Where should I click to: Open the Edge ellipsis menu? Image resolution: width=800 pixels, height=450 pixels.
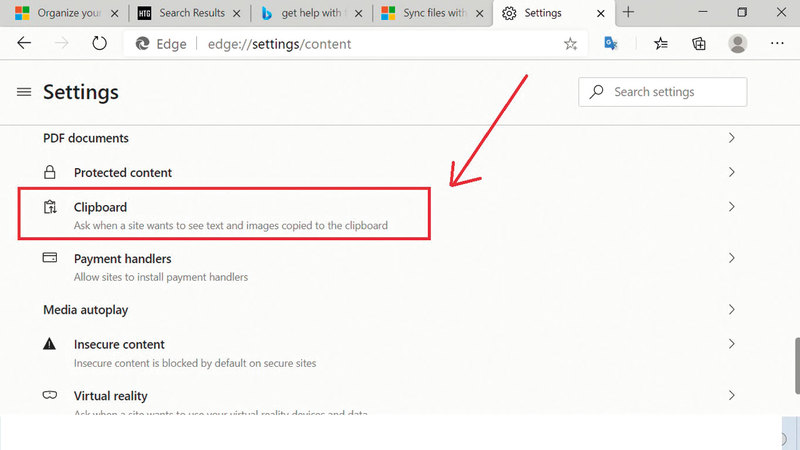coord(777,44)
